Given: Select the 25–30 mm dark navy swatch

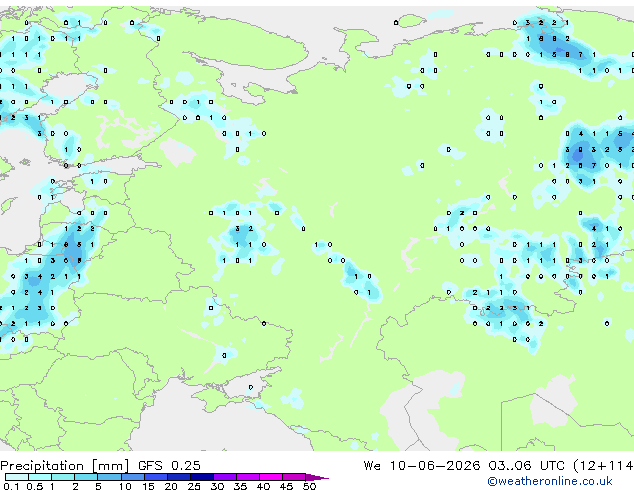Looking at the screenshot, I should [202, 477].
